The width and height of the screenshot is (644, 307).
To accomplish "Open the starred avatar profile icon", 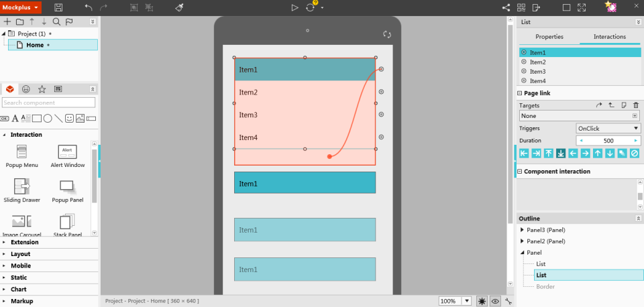I will click(611, 7).
